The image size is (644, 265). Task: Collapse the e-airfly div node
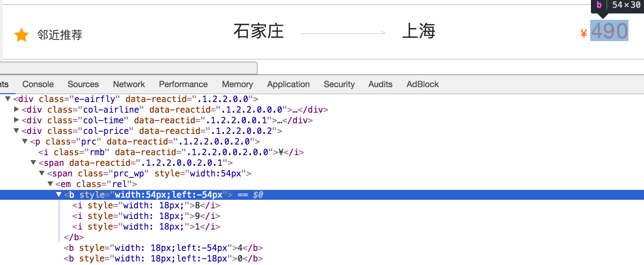point(8,99)
